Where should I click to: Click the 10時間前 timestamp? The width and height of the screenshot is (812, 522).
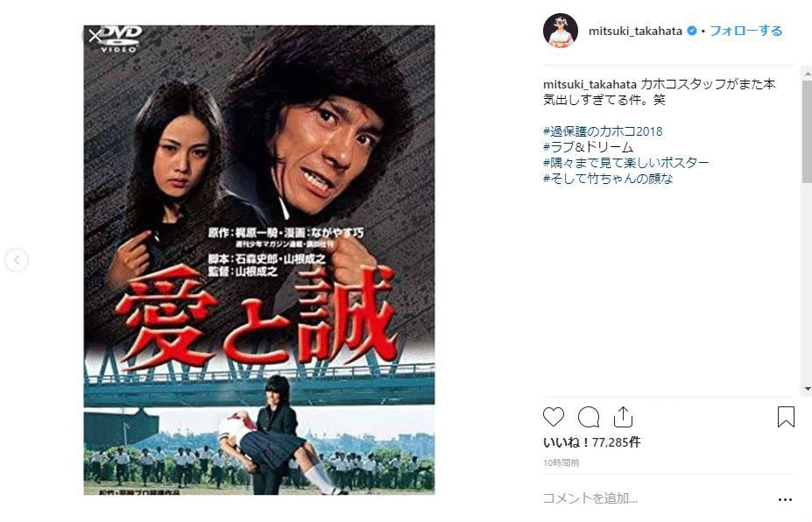click(561, 463)
